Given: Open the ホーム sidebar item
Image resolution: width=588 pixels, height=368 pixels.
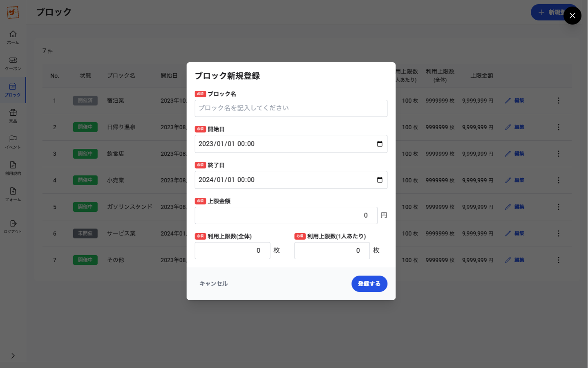Looking at the screenshot, I should click(13, 37).
